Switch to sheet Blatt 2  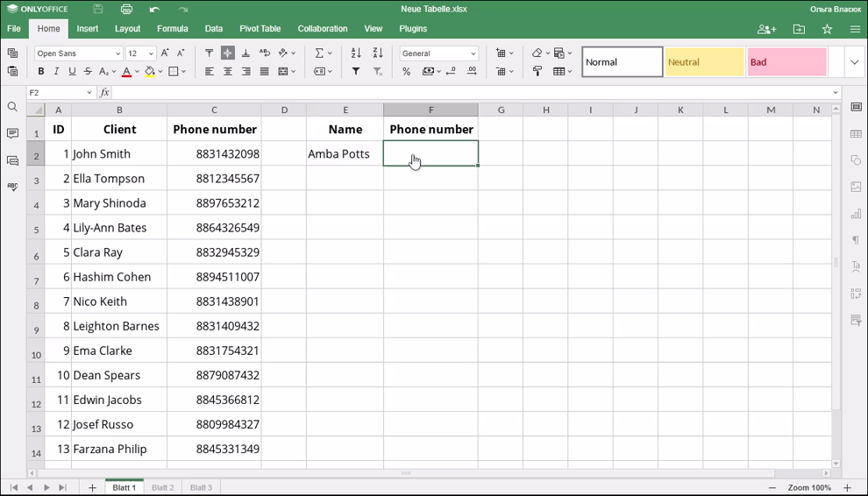163,488
